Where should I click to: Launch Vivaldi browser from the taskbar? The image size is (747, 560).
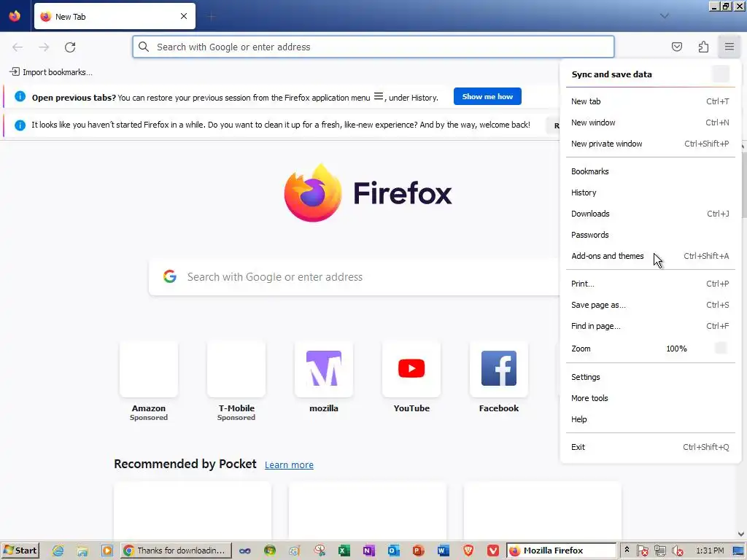tap(493, 551)
